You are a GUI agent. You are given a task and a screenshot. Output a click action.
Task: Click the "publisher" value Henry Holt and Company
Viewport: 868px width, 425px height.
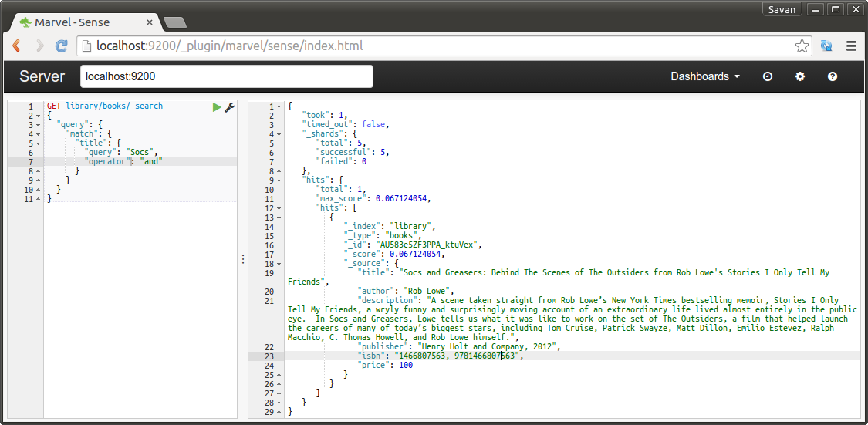tap(488, 347)
